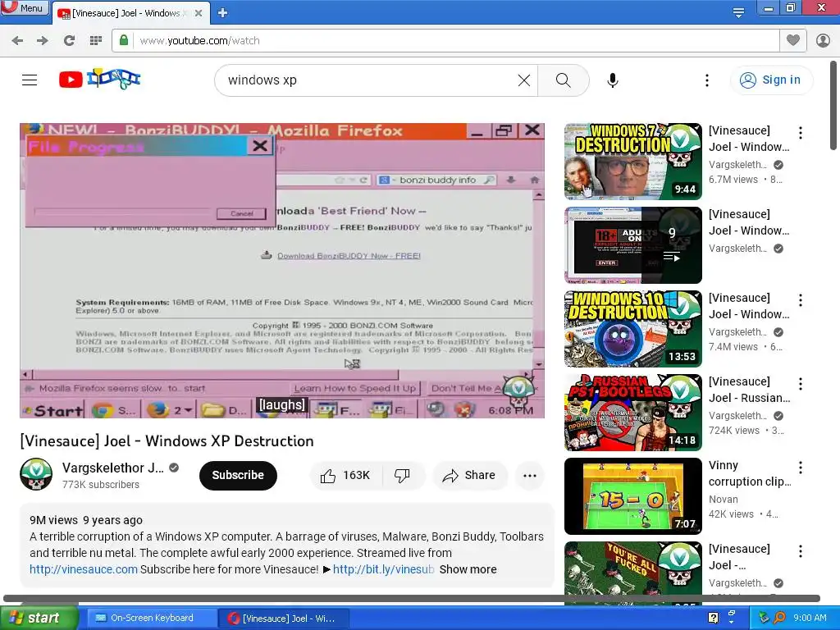Image resolution: width=840 pixels, height=630 pixels.
Task: Open Vargskelethor channel avatar
Action: point(36,474)
